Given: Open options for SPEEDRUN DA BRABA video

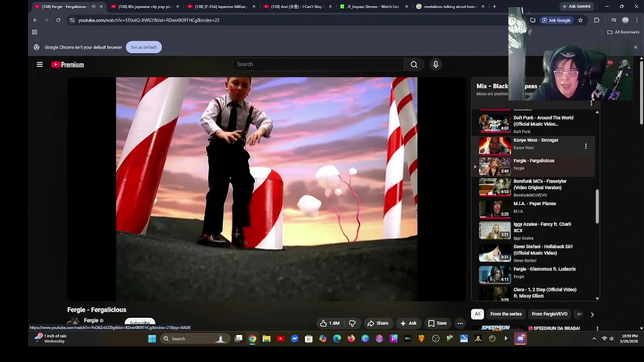Looking at the screenshot, I should coord(597,328).
